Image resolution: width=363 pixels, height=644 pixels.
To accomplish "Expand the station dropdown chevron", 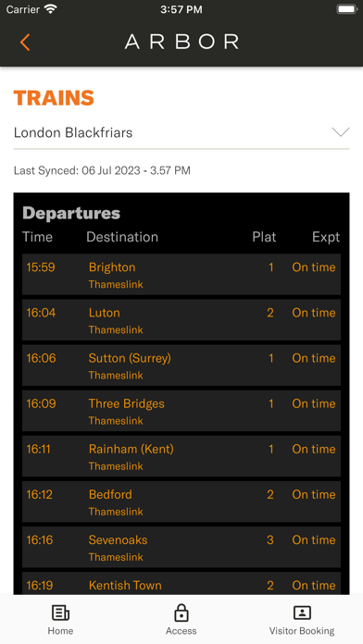I will coord(341,132).
